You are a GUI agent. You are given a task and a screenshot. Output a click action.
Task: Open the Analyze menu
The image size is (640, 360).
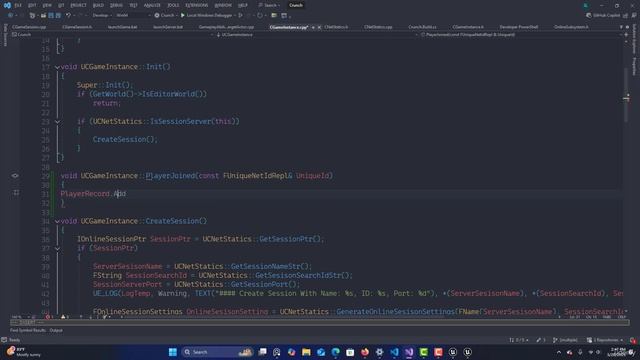click(x=152, y=5)
